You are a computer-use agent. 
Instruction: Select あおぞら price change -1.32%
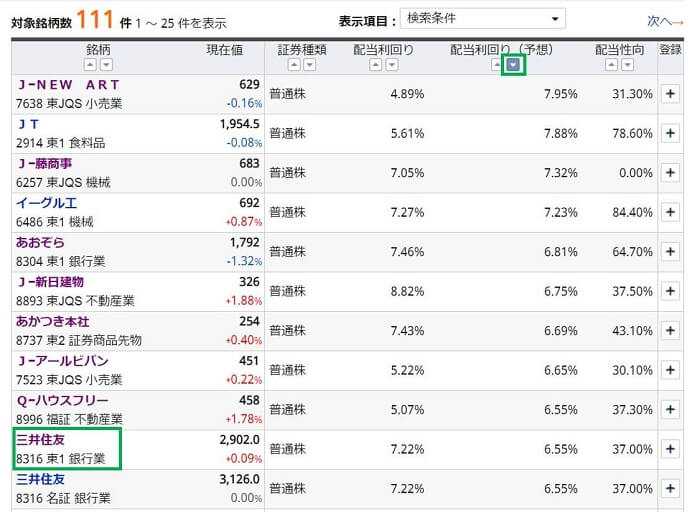244,261
